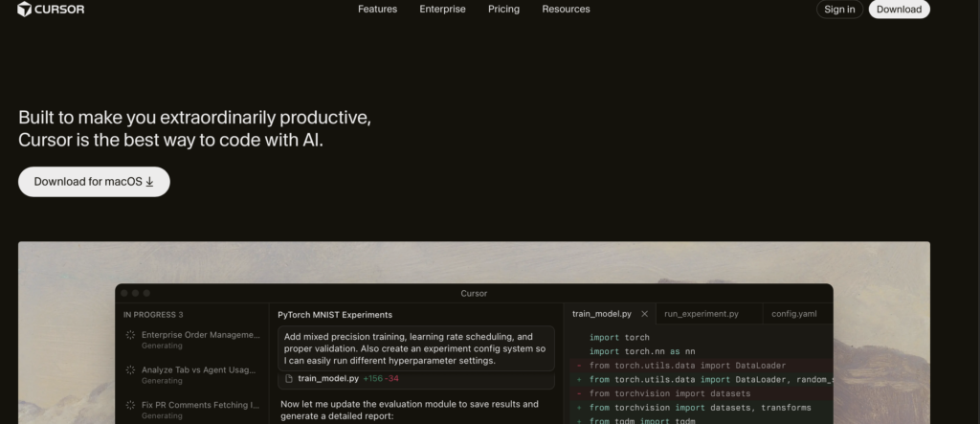
Task: Click the Cursor cube logo icon
Action: [25, 10]
